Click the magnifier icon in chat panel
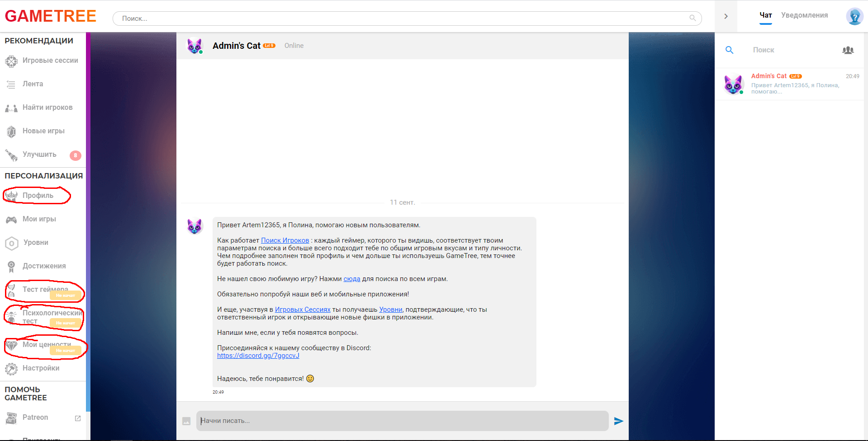Viewport: 868px width, 441px height. pyautogui.click(x=729, y=50)
